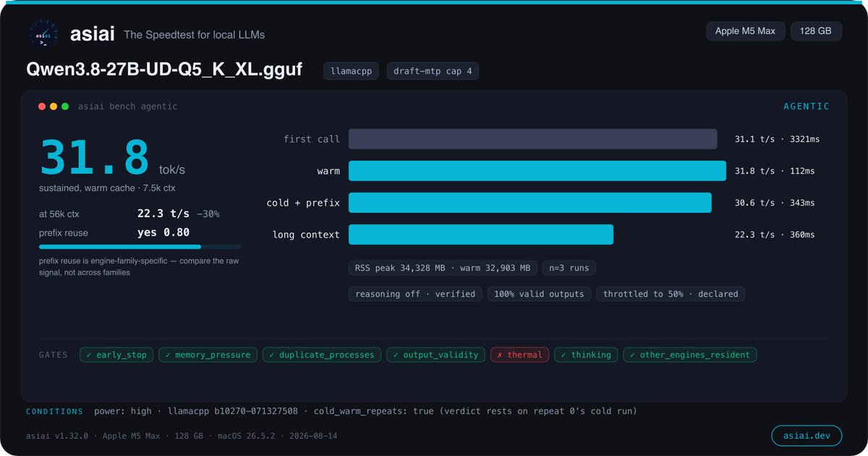Click the duplicate_processes gate chip
The height and width of the screenshot is (456, 868).
[x=321, y=355]
